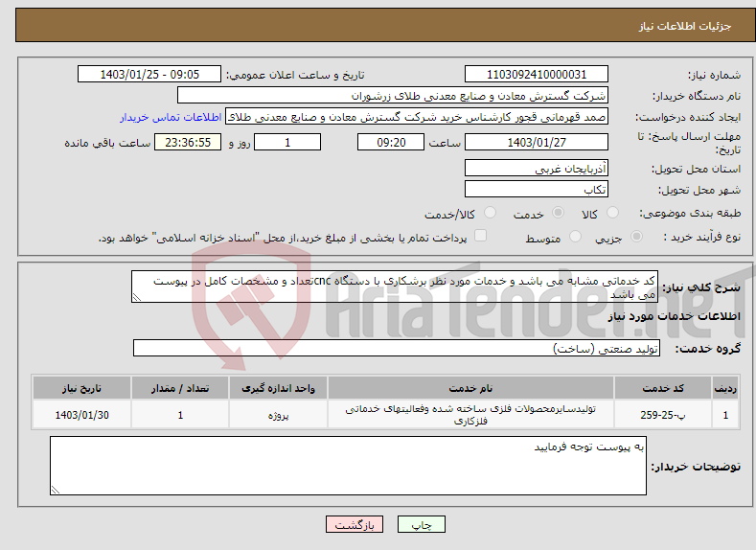This screenshot has width=756, height=550.
Task: Select the کالا/خدمت radio button
Action: (490, 213)
